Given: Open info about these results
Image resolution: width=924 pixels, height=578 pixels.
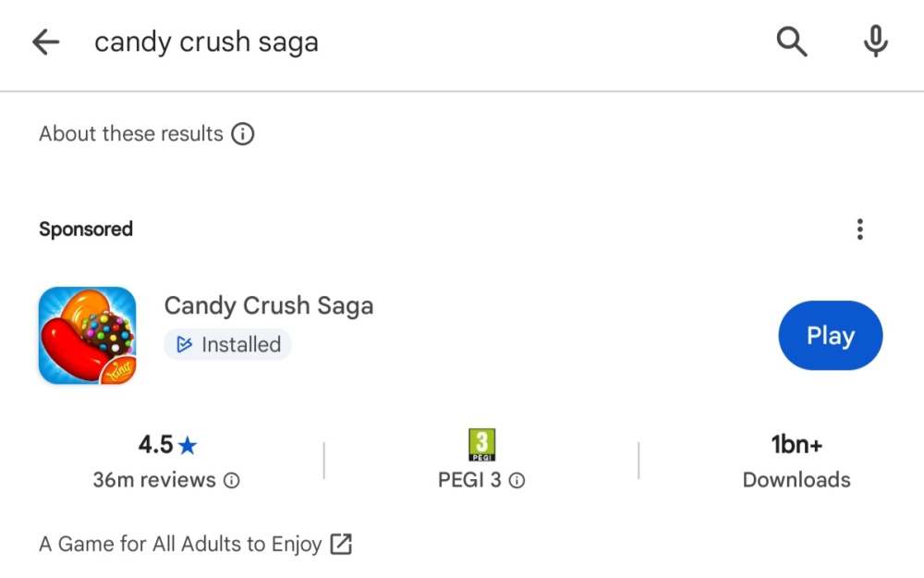Looking at the screenshot, I should point(242,134).
